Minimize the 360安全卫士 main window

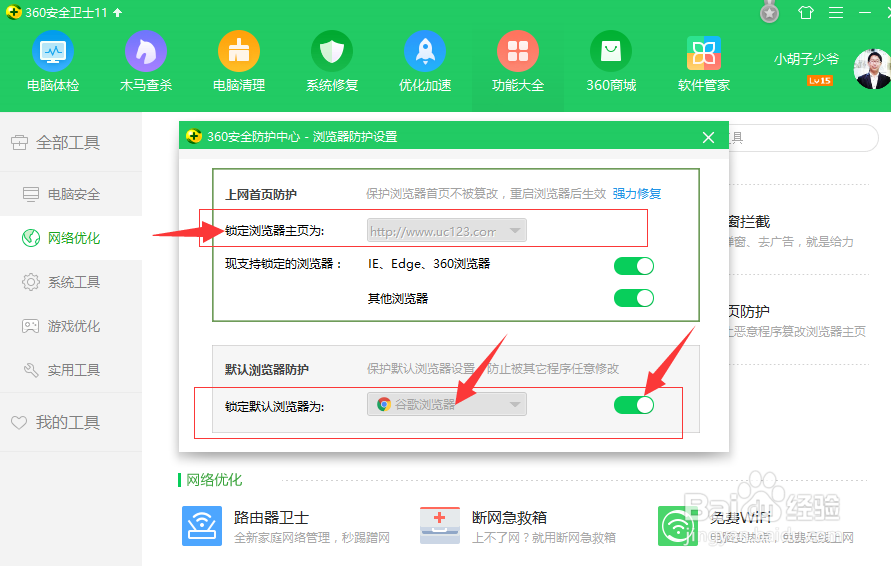tap(865, 13)
